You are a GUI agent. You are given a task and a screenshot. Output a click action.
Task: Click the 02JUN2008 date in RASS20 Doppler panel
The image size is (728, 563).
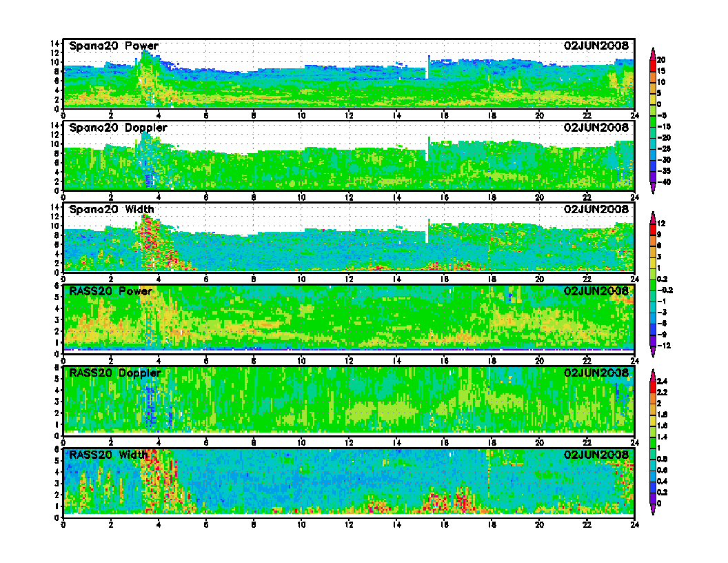click(x=596, y=373)
